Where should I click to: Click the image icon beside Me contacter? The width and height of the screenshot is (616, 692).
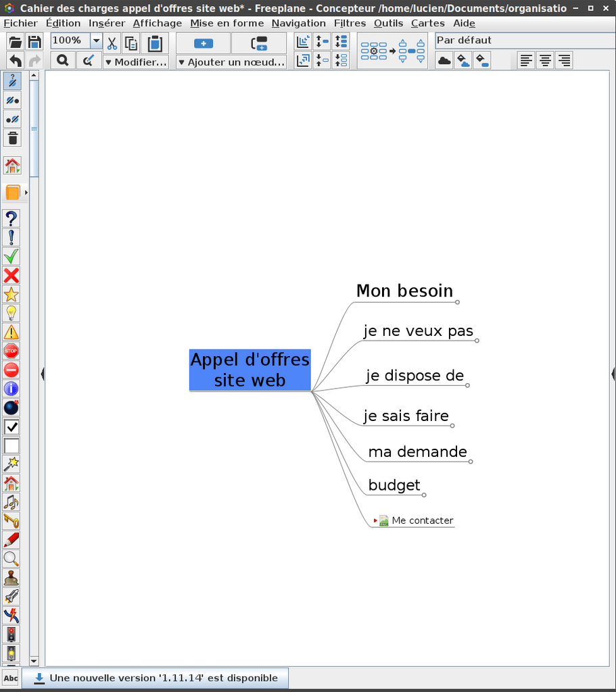coord(383,521)
